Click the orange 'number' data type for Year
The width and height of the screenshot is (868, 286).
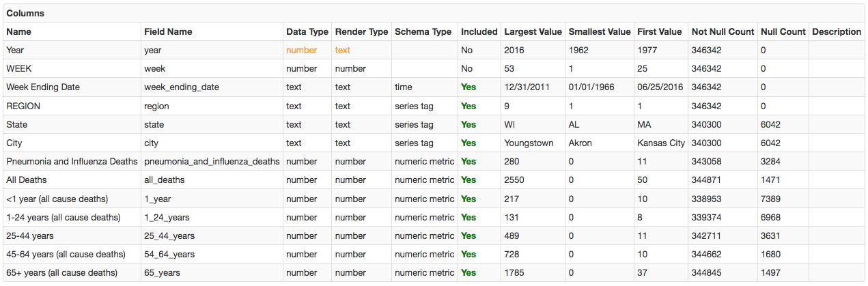point(301,50)
